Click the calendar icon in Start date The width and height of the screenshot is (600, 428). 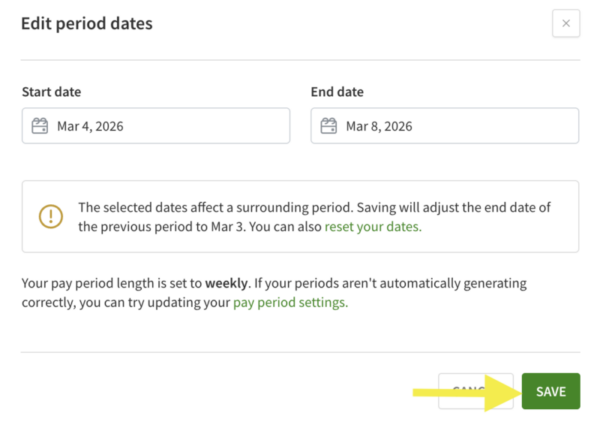tap(40, 126)
